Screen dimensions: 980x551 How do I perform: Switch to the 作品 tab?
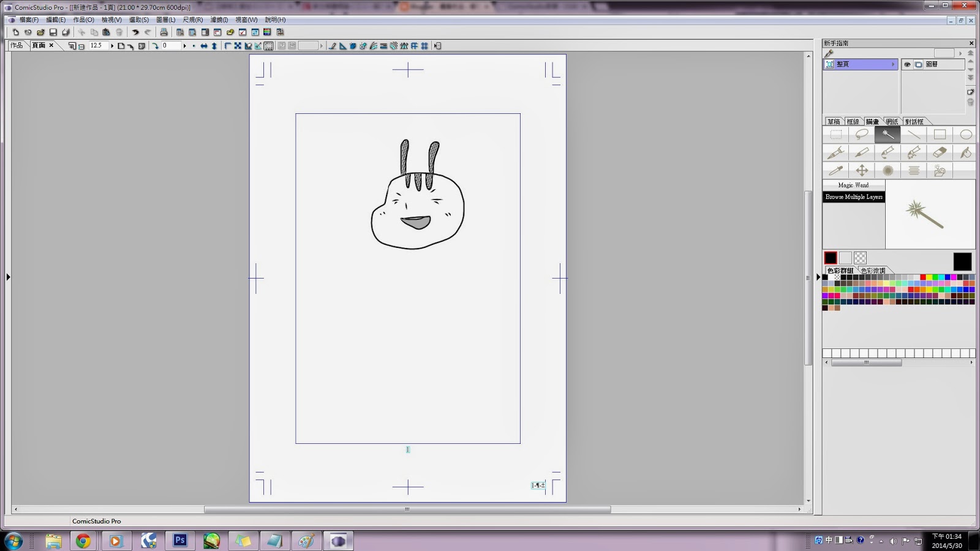click(15, 45)
